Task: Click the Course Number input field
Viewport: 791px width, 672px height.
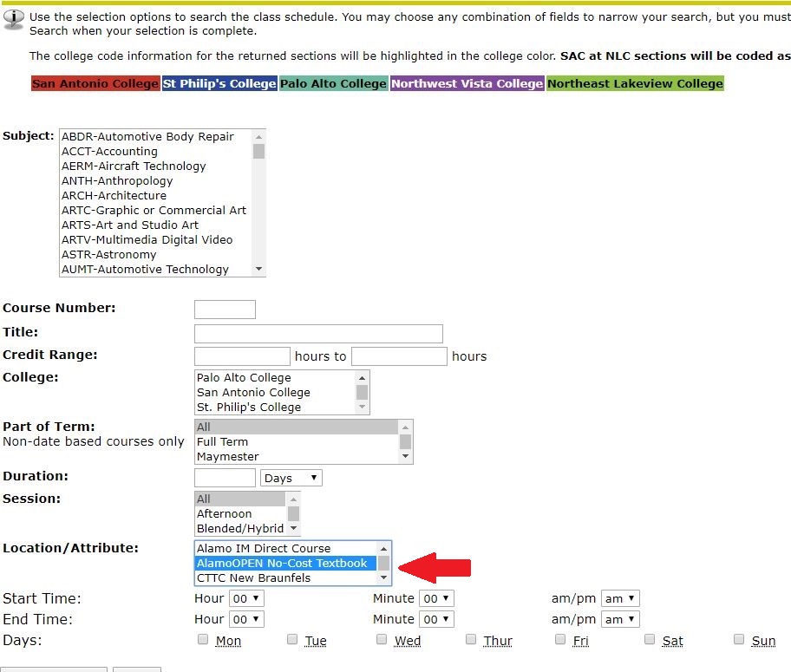Action: (x=225, y=310)
